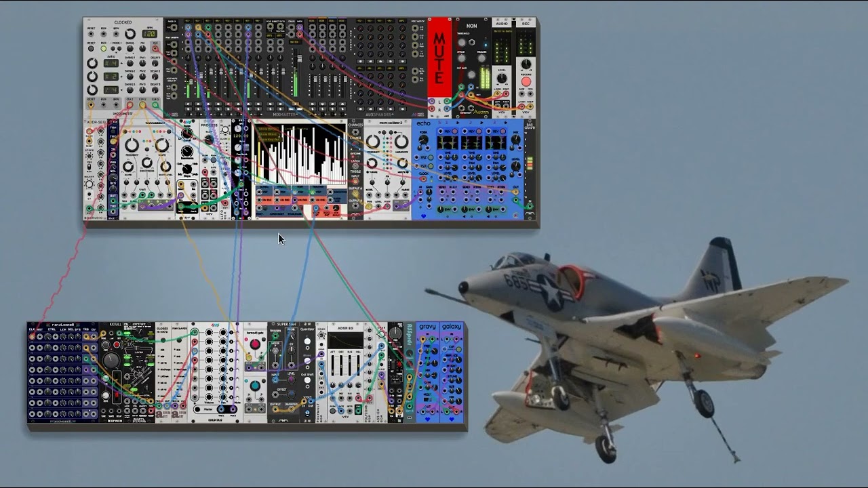This screenshot has width=868, height=488.
Task: Click the REL slider on ADSR EG
Action: coord(358,365)
